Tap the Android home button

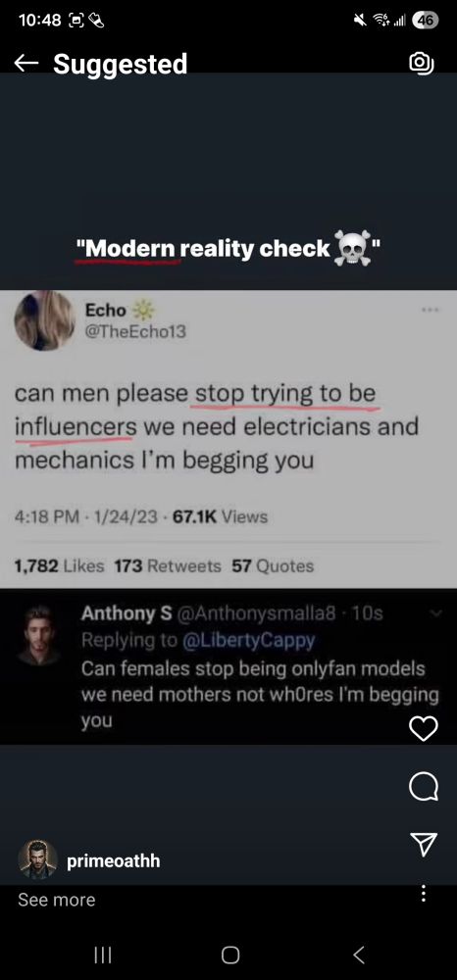[x=230, y=955]
